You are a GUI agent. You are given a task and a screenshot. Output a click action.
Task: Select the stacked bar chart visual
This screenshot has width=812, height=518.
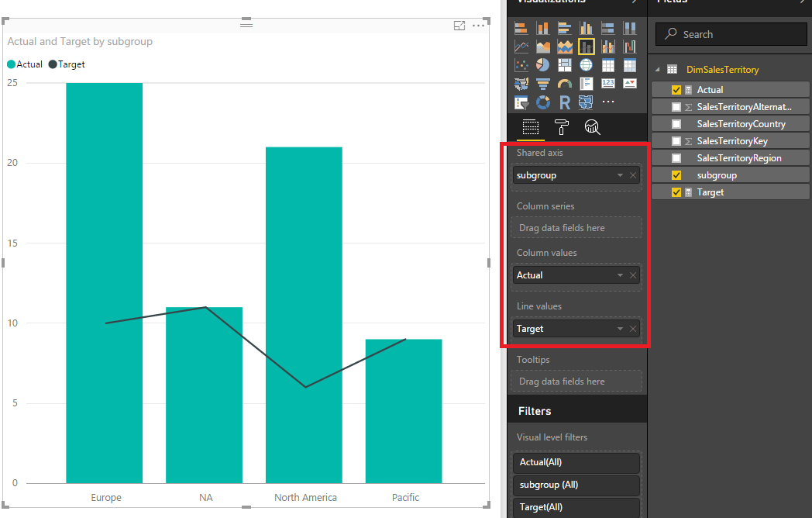(x=521, y=27)
